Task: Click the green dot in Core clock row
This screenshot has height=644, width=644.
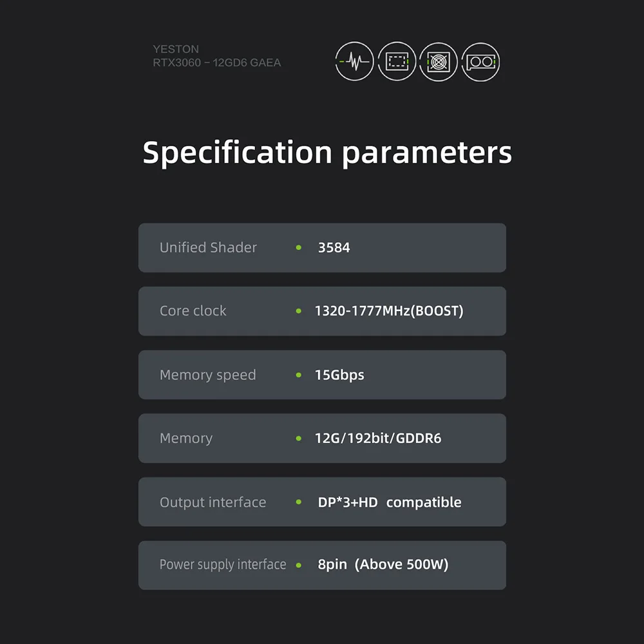Action: [x=298, y=311]
